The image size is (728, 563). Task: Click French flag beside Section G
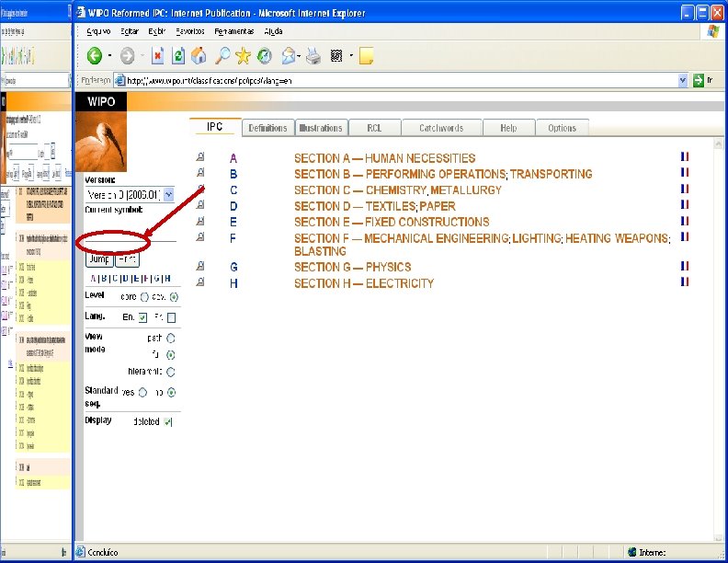tap(685, 266)
